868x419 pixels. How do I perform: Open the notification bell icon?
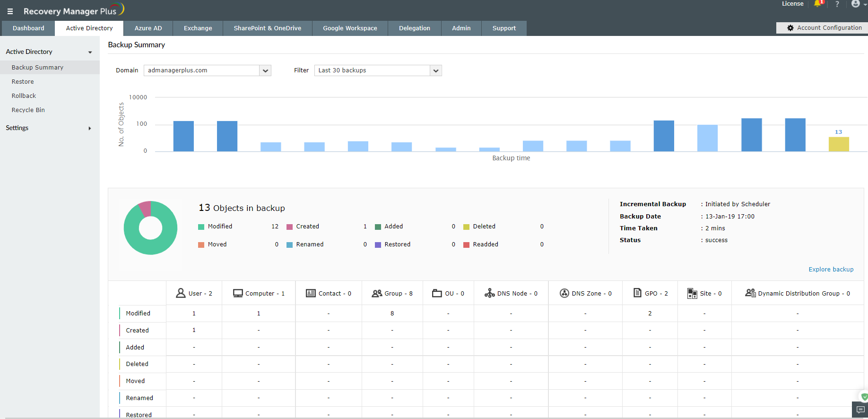(817, 4)
